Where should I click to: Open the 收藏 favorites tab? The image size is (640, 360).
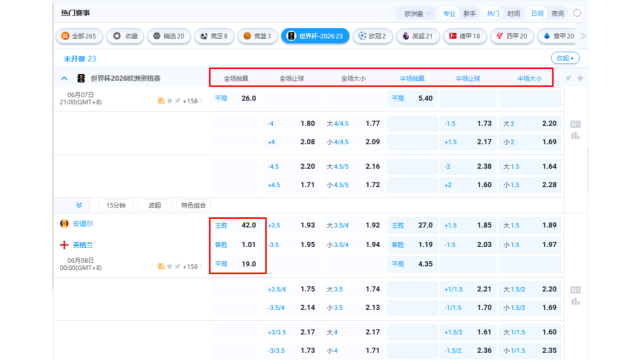(125, 36)
